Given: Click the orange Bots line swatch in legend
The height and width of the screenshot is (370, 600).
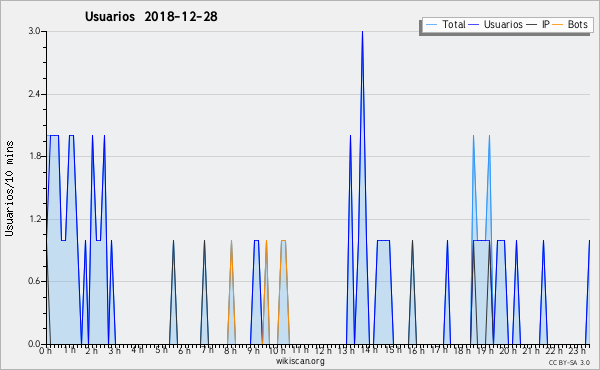Looking at the screenshot, I should tap(558, 25).
